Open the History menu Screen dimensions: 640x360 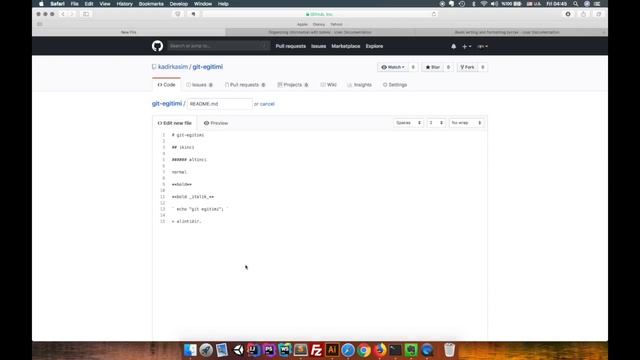coord(124,4)
